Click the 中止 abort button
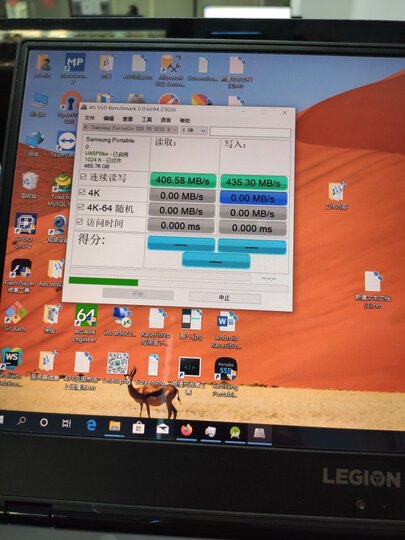Image resolution: width=405 pixels, height=540 pixels. coord(225,297)
